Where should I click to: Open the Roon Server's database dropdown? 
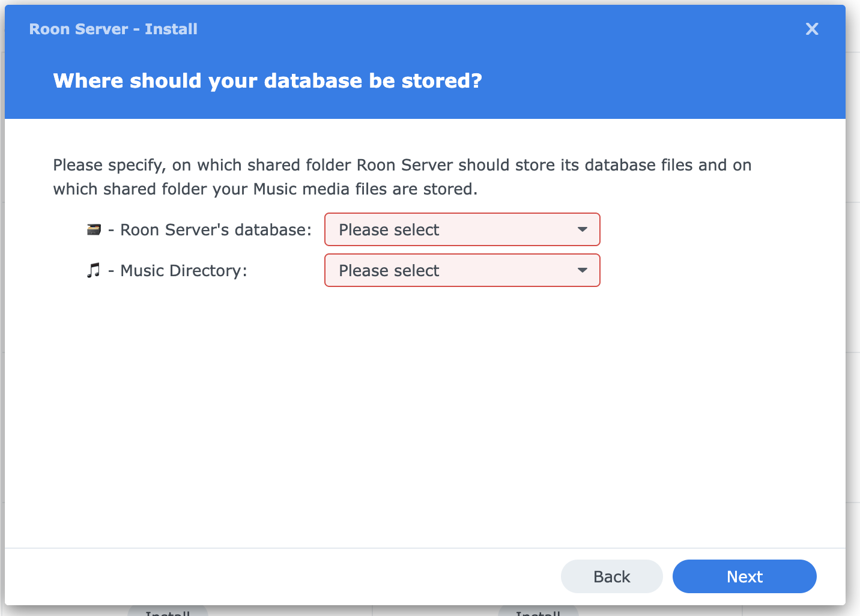coord(462,229)
